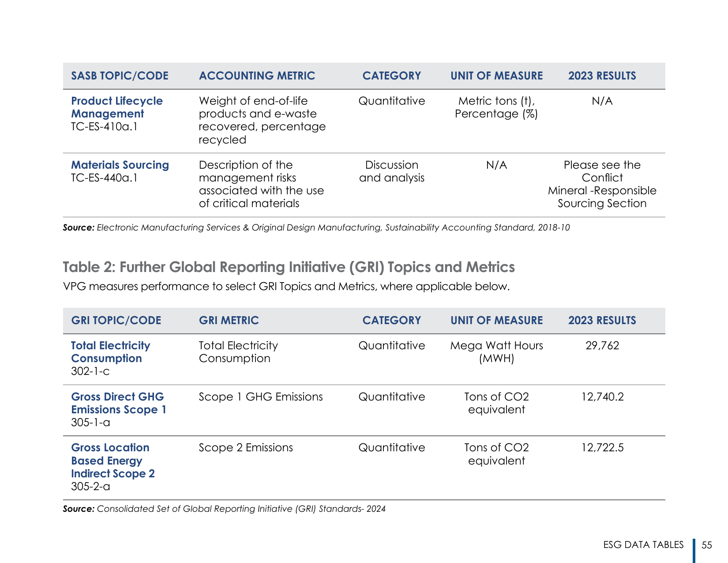Screen dimensions: 728x563
Task: Click 'Metric tons (t), Percentage (%)' cell
Action: tap(496, 107)
